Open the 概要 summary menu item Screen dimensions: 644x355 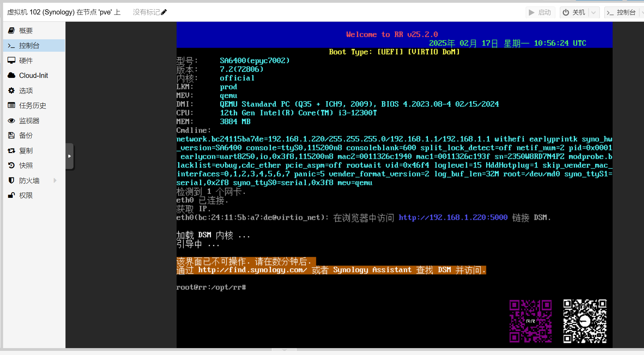[x=34, y=31]
